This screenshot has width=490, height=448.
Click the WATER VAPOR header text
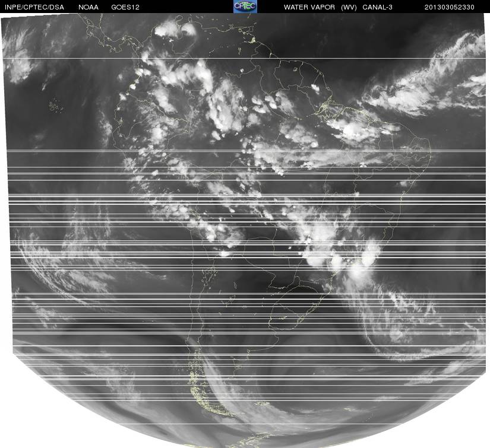(309, 7)
